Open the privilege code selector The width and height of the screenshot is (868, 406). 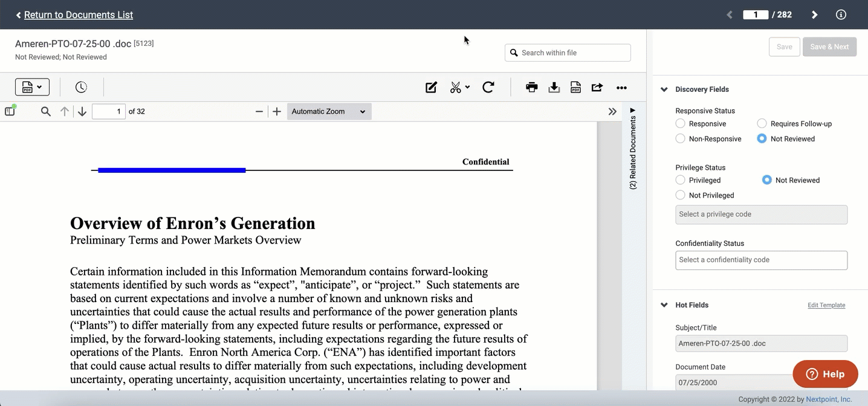click(761, 214)
